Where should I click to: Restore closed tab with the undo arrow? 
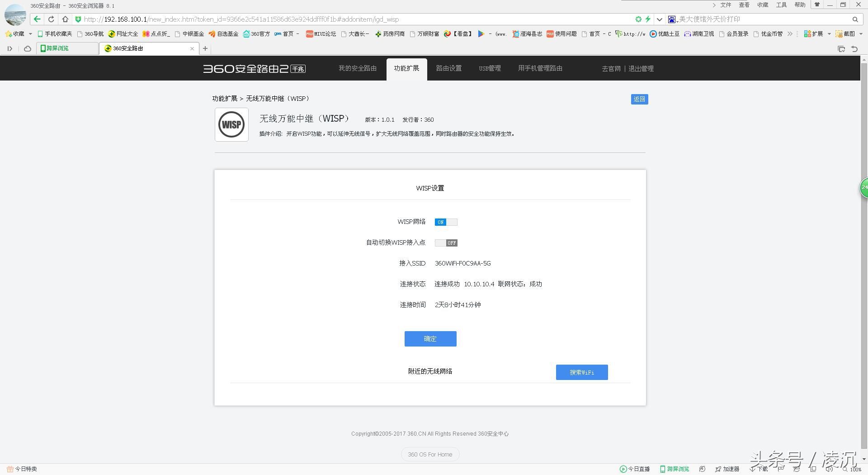tap(854, 49)
